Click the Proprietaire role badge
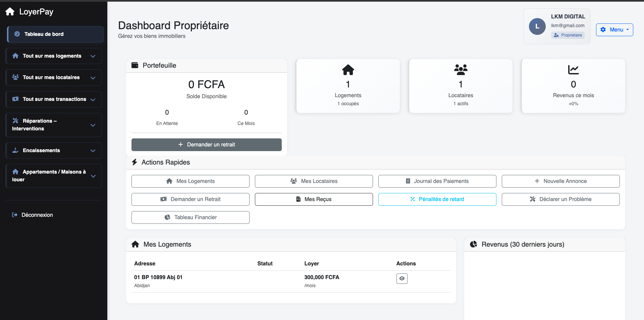This screenshot has height=320, width=644. [x=568, y=35]
